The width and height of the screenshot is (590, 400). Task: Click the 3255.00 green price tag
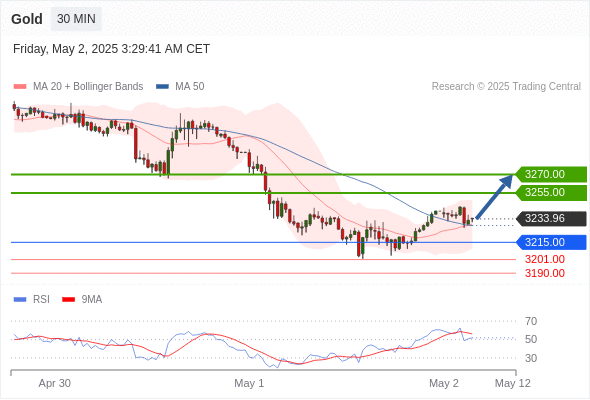tap(550, 193)
